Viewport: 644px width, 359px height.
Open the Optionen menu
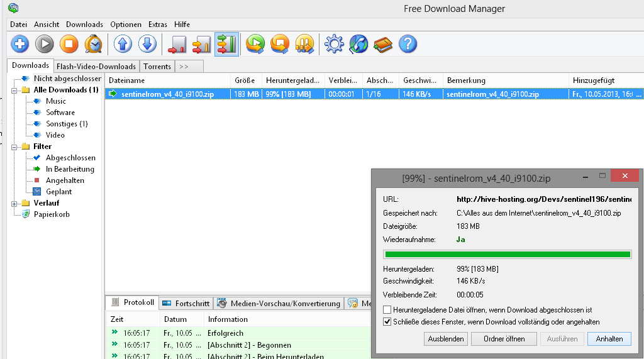click(126, 25)
